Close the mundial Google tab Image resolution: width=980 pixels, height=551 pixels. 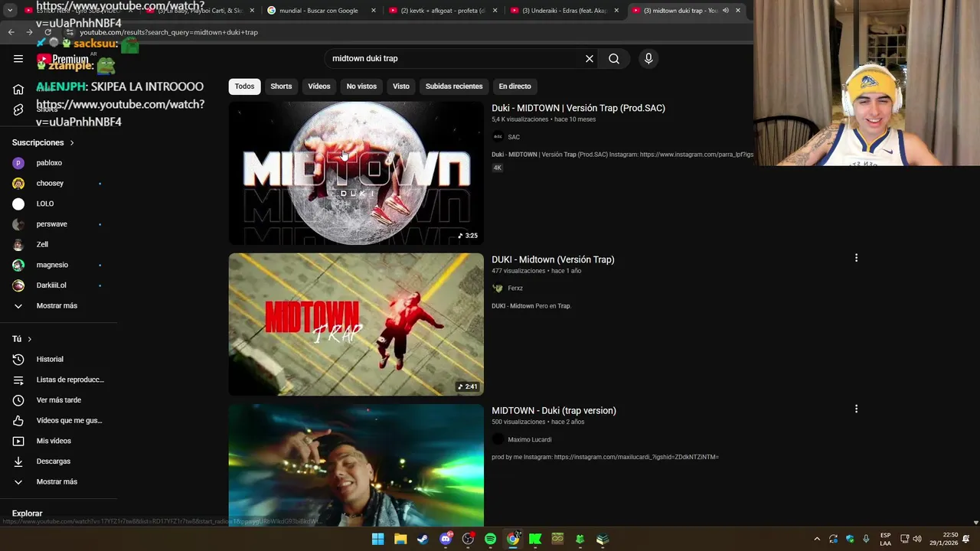[374, 11]
